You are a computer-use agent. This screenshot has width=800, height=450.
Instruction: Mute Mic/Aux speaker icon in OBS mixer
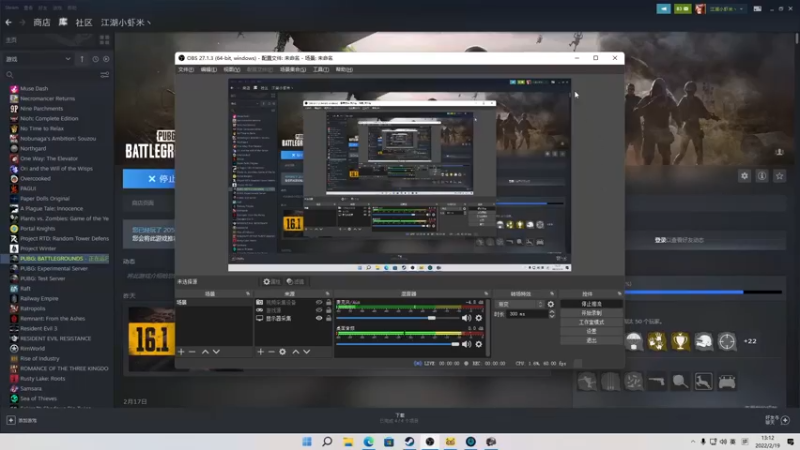tap(466, 318)
